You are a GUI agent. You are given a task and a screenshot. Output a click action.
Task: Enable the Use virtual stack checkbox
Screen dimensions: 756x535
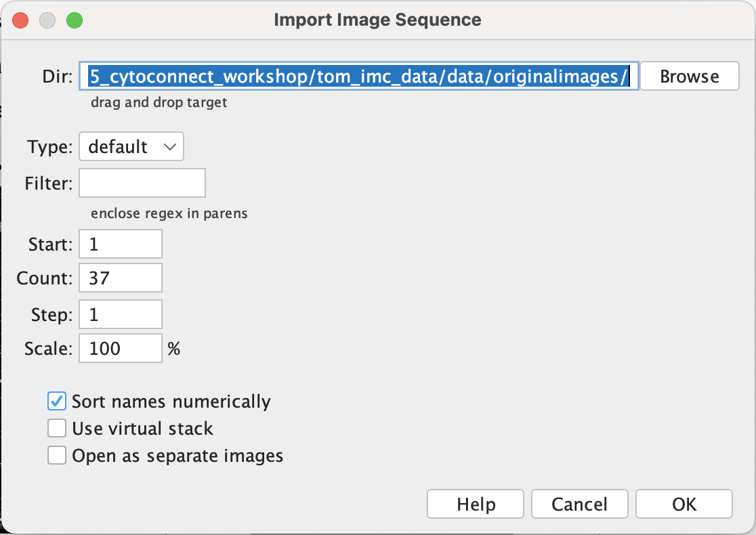point(56,429)
